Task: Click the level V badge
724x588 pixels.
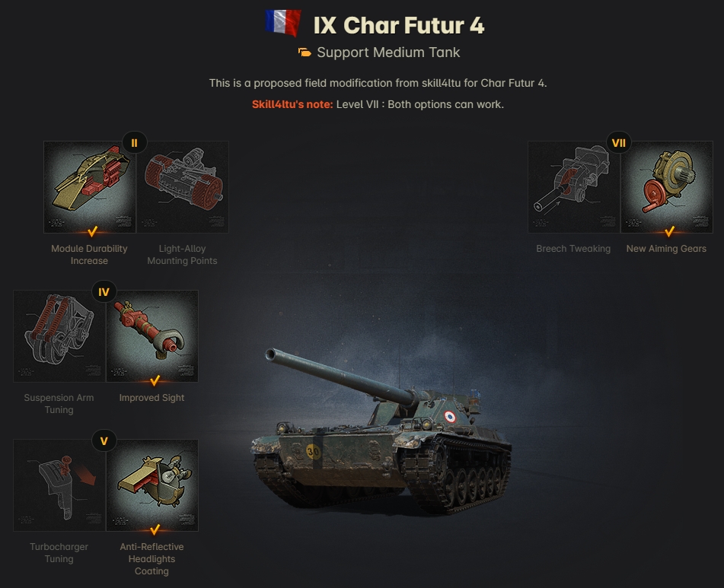Action: 104,441
